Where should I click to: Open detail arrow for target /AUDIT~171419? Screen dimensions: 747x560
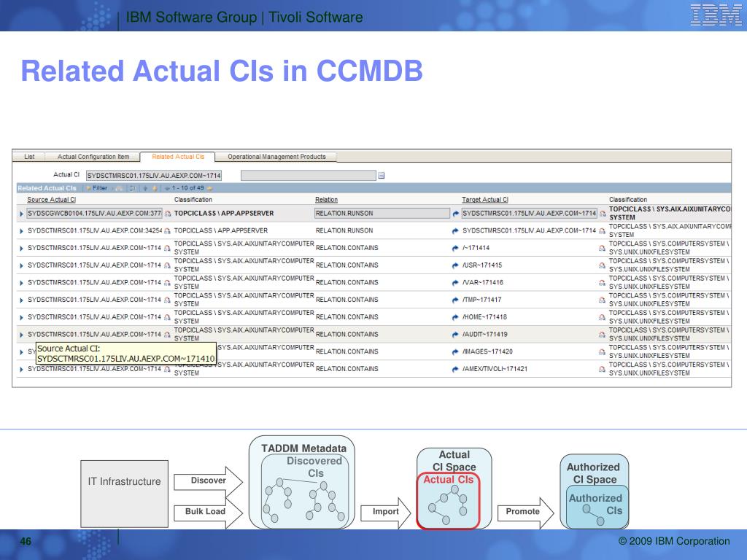click(455, 334)
